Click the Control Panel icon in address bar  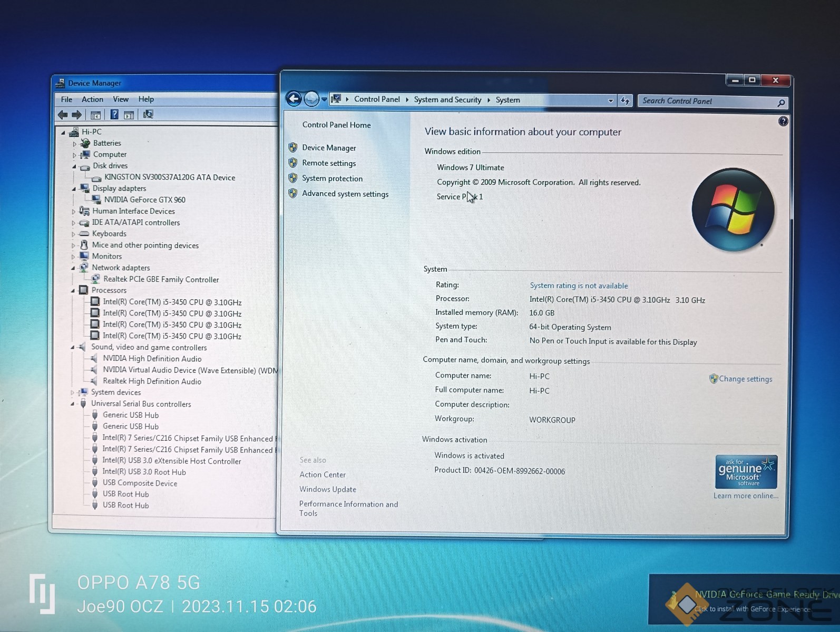(336, 98)
